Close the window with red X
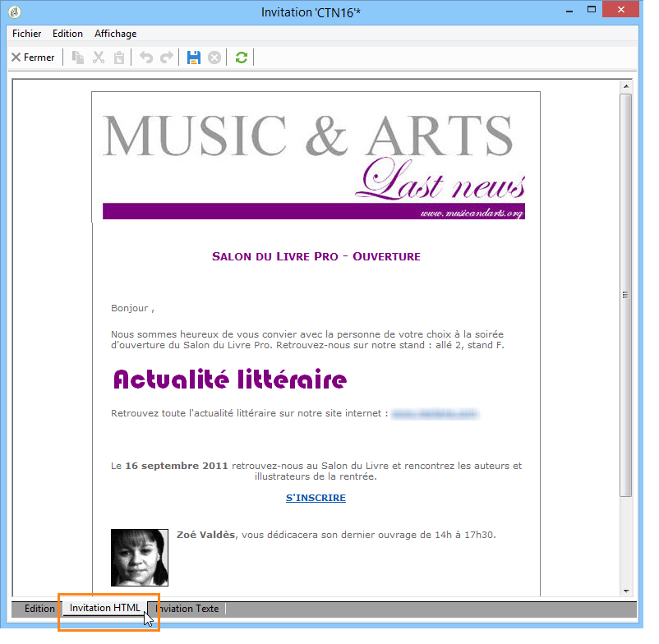The width and height of the screenshot is (659, 644). (x=620, y=9)
